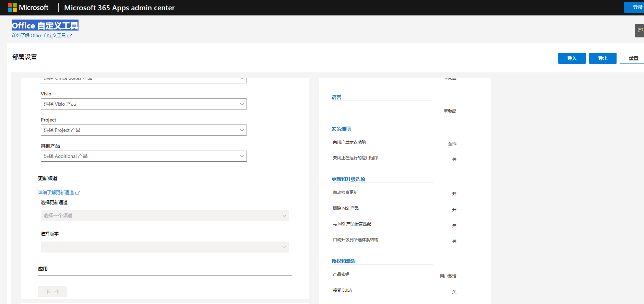Click the 其他产品 field label
The image size is (644, 304).
point(50,146)
